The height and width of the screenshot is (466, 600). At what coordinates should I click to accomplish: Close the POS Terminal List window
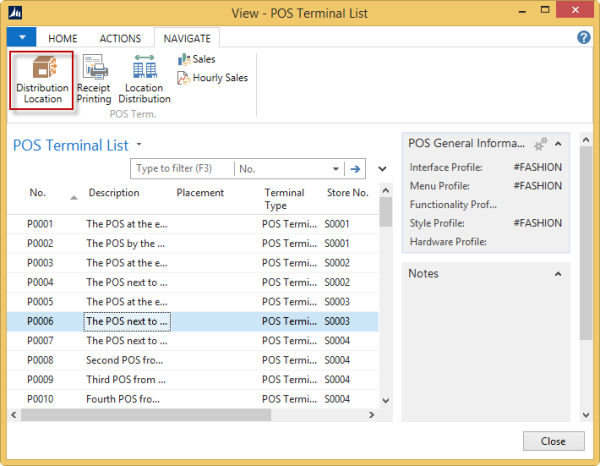[x=553, y=441]
